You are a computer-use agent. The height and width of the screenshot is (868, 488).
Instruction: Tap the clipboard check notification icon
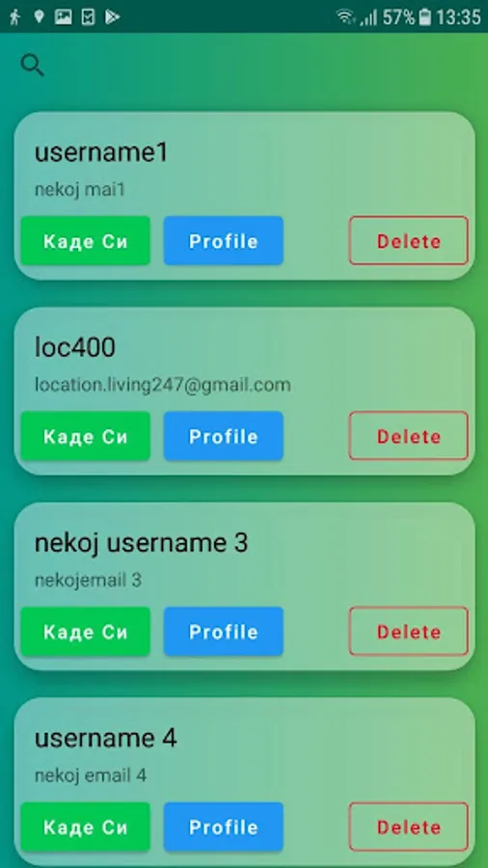pos(88,17)
